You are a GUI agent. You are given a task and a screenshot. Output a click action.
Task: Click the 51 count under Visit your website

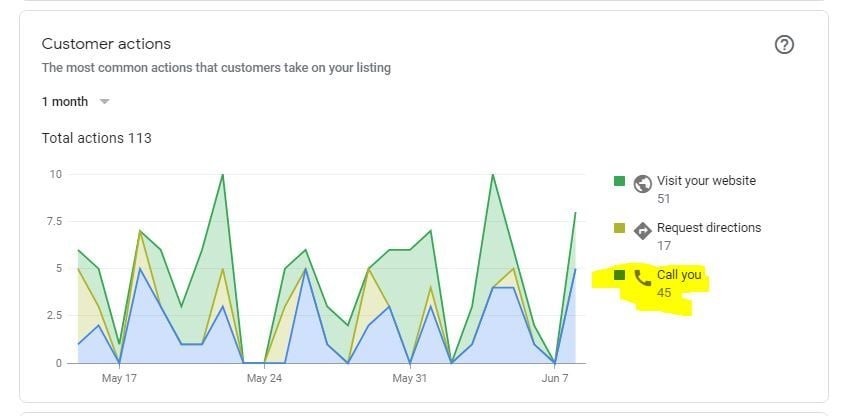[x=664, y=199]
